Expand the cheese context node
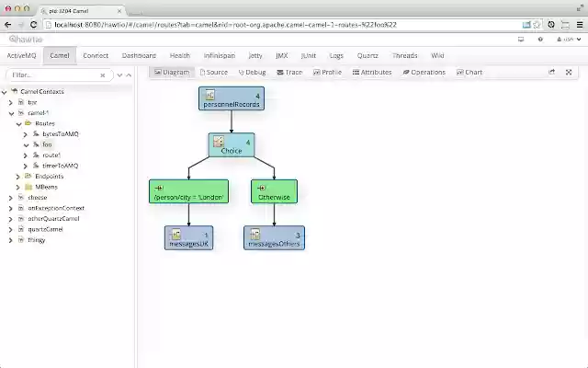 pos(11,198)
